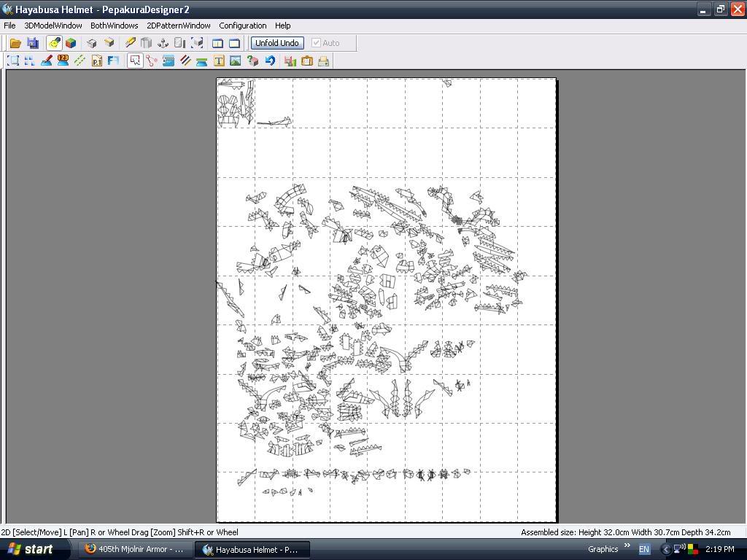
Task: Click the dashed square selection icon
Action: click(x=14, y=61)
